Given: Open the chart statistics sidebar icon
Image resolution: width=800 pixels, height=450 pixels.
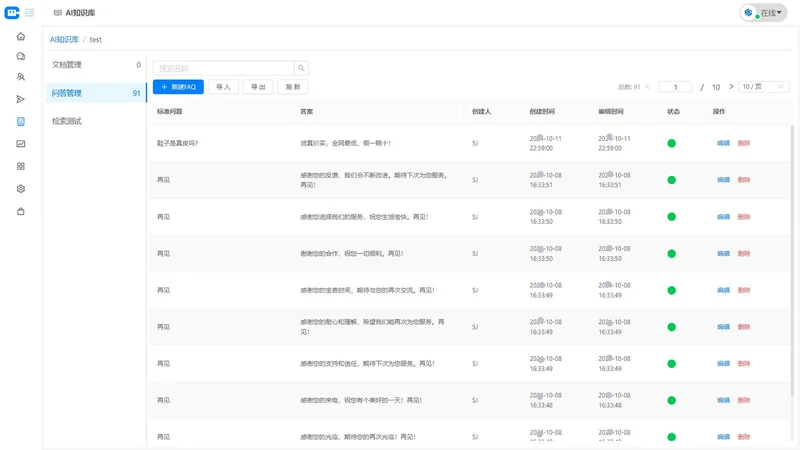Looking at the screenshot, I should [20, 144].
